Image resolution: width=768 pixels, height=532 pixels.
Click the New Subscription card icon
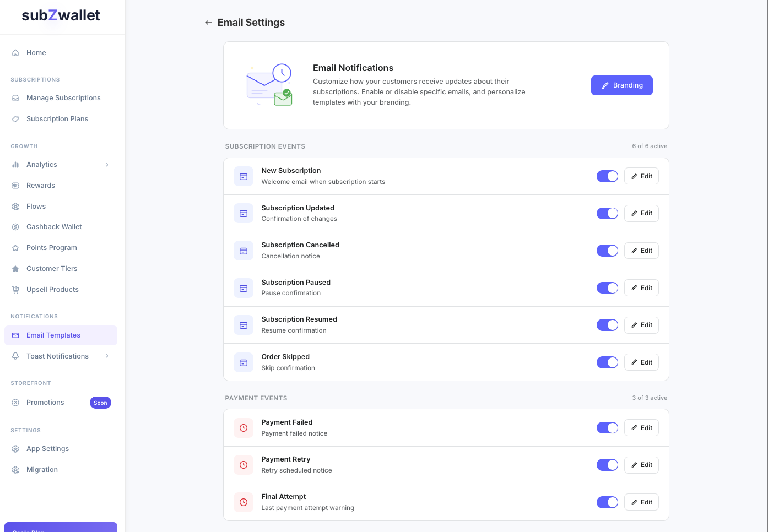[244, 176]
